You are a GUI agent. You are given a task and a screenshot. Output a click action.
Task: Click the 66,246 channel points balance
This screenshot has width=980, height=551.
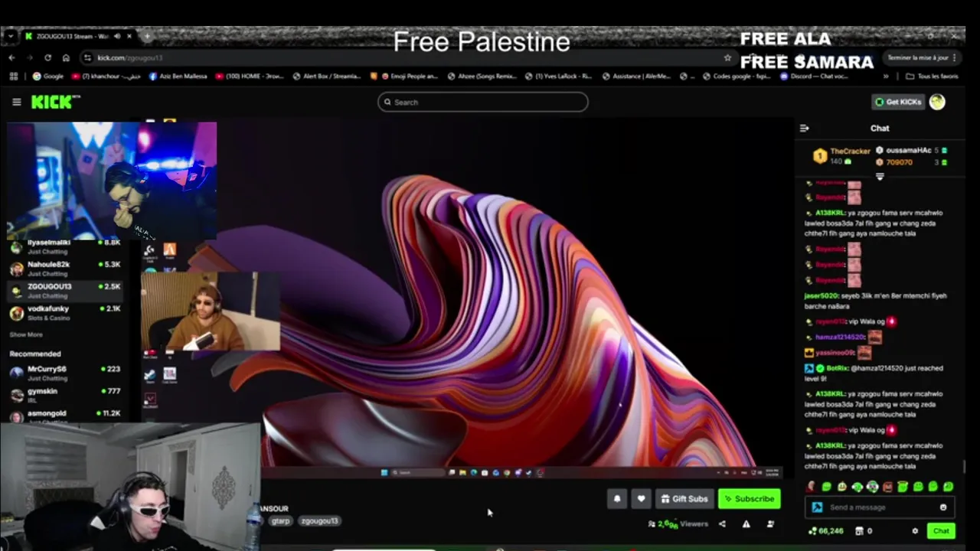pos(826,531)
